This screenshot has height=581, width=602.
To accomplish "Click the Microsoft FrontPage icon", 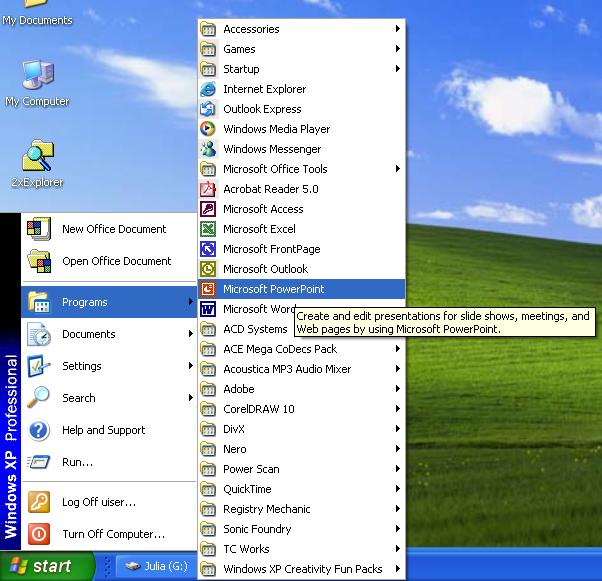I will [x=208, y=249].
